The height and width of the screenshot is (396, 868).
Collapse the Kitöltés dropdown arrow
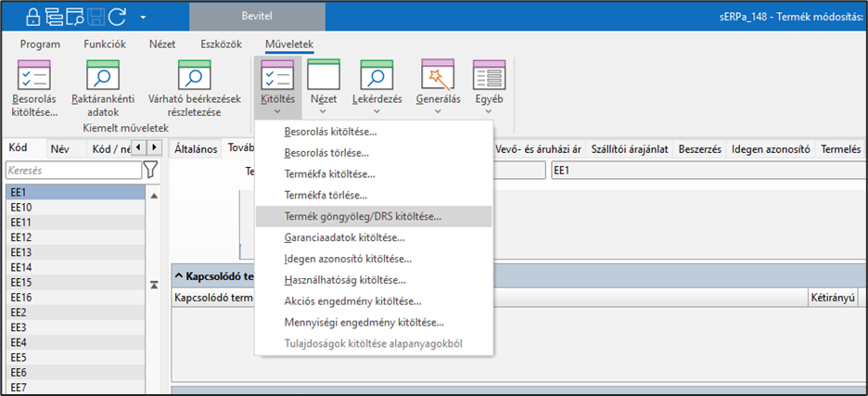pos(277,110)
